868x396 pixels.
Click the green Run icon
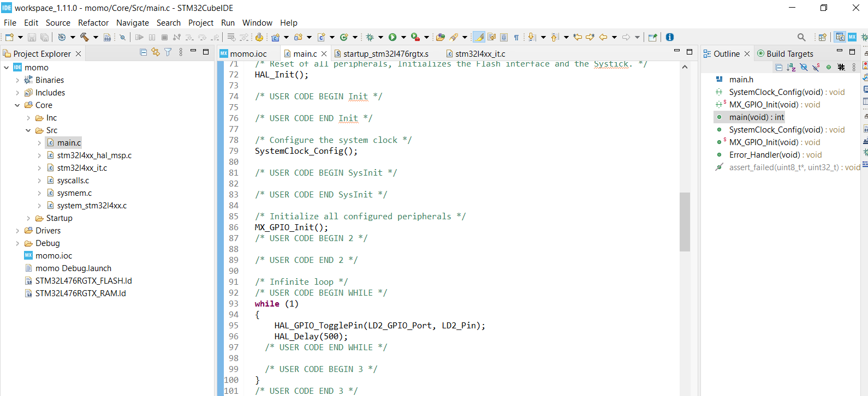(x=393, y=37)
